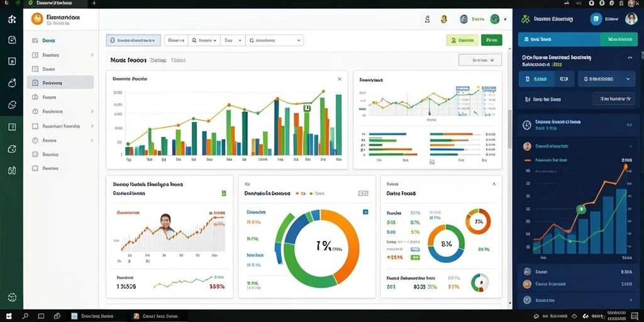
Task: Toggle the grid view icon in the donut card header
Action: click(x=363, y=192)
